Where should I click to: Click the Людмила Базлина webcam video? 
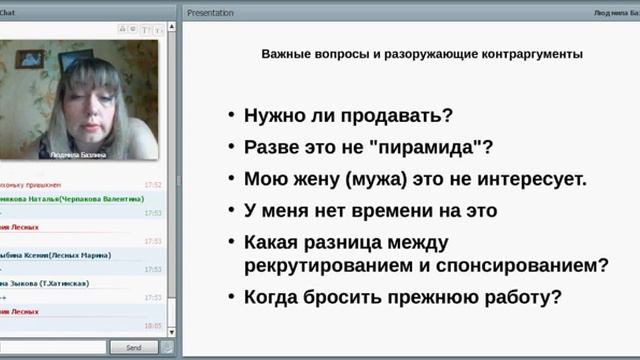click(x=79, y=100)
